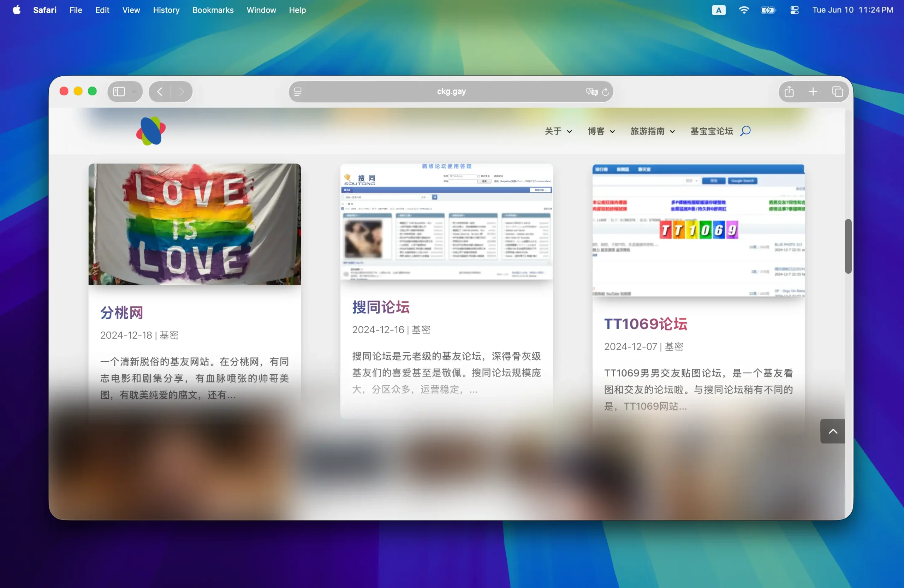Open a new tab with the plus icon

pos(813,91)
